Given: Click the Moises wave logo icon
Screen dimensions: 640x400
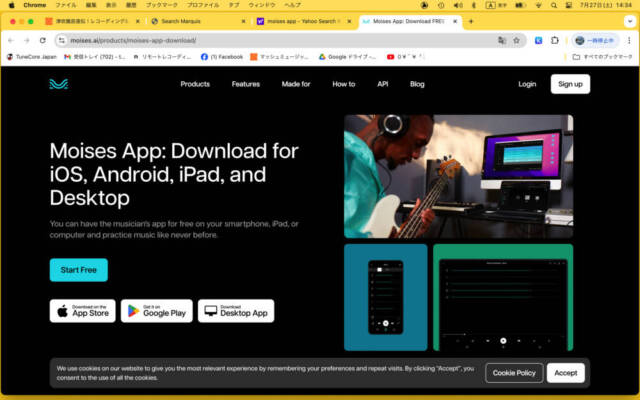Looking at the screenshot, I should (x=61, y=84).
